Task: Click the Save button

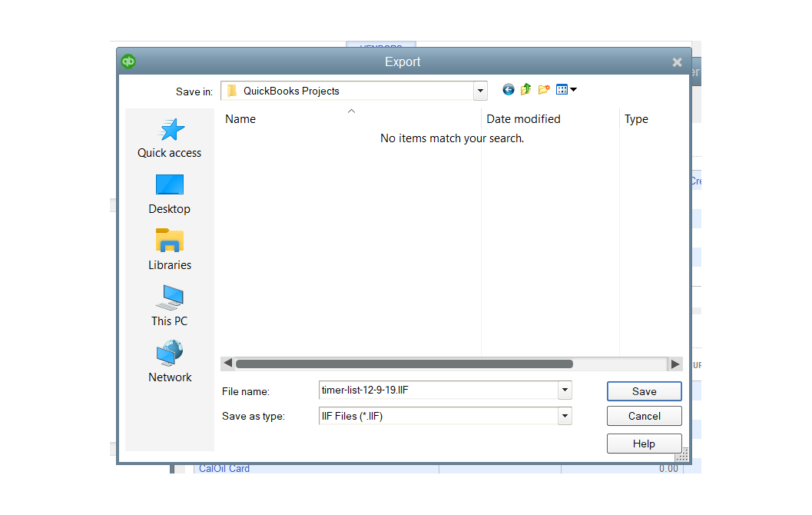Action: 644,391
